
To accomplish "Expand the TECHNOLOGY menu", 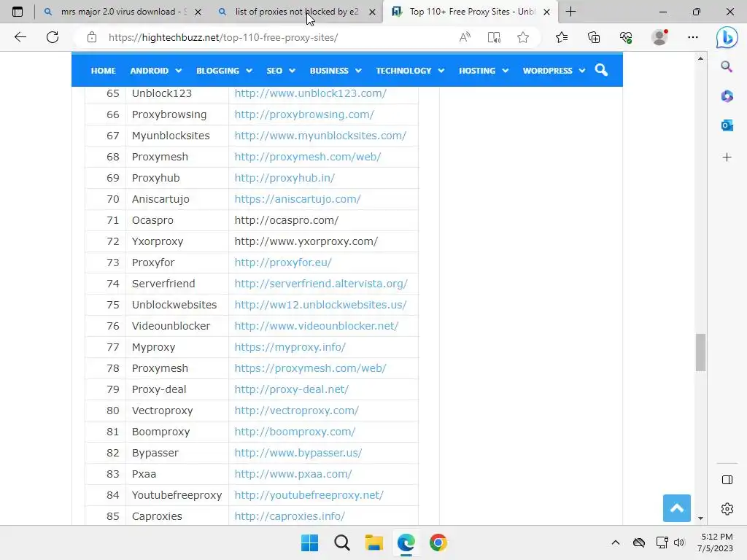I will (410, 71).
